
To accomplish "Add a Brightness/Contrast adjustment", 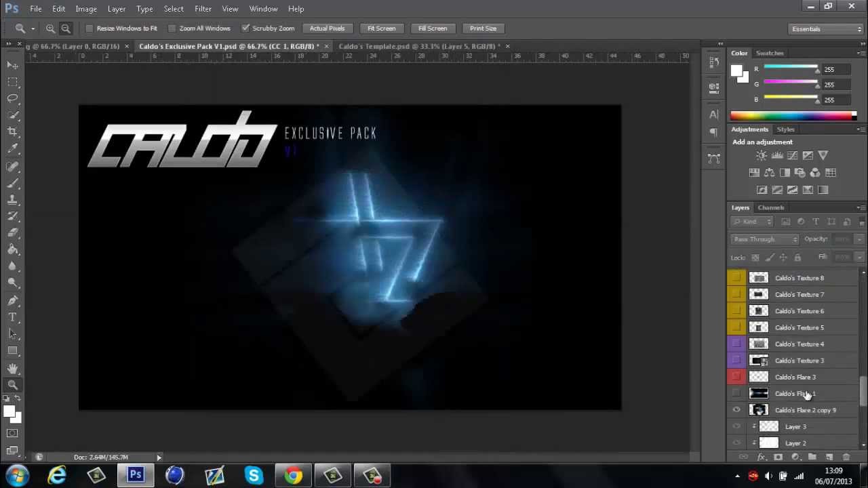I will (x=762, y=155).
